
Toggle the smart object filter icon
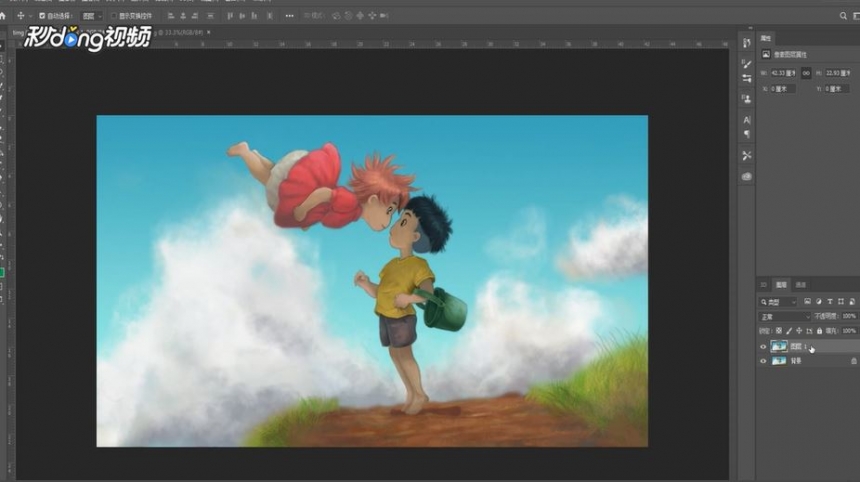[x=852, y=302]
